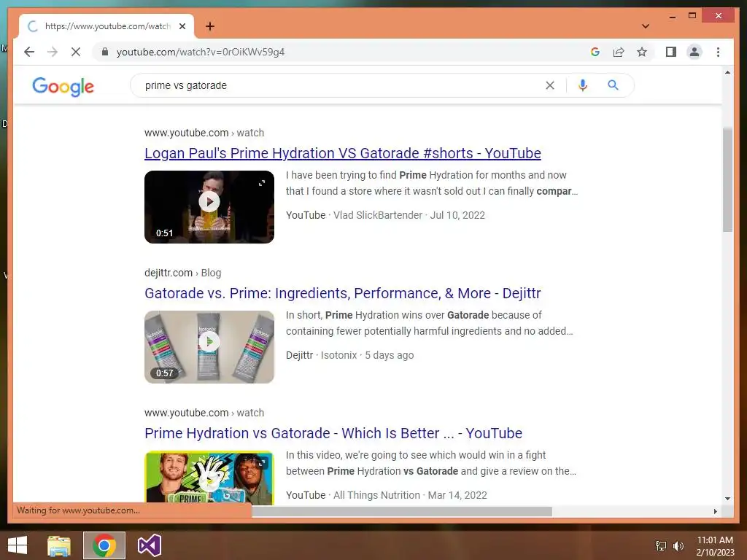Launch Visual Studio from taskbar
Viewport: 747px width, 560px height.
click(149, 545)
